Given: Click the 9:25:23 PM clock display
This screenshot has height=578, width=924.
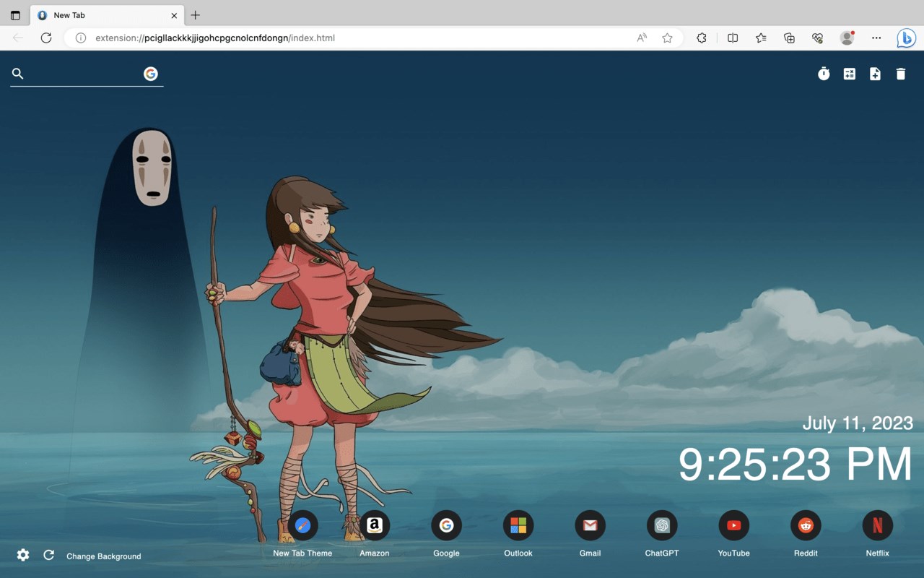Looking at the screenshot, I should click(x=796, y=464).
